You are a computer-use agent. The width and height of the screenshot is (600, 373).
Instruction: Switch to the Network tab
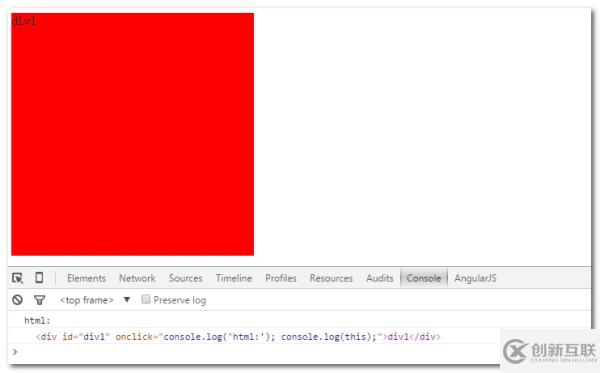point(137,278)
